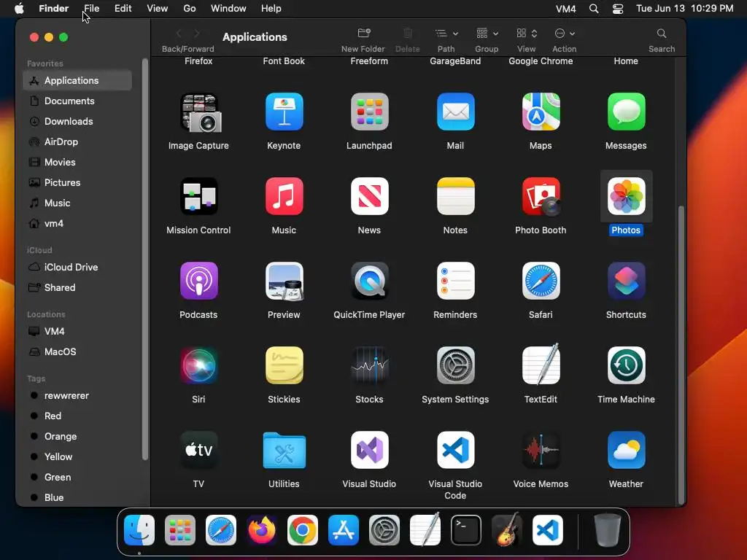Select the Voice Memos app icon
The height and width of the screenshot is (560, 747).
(541, 450)
